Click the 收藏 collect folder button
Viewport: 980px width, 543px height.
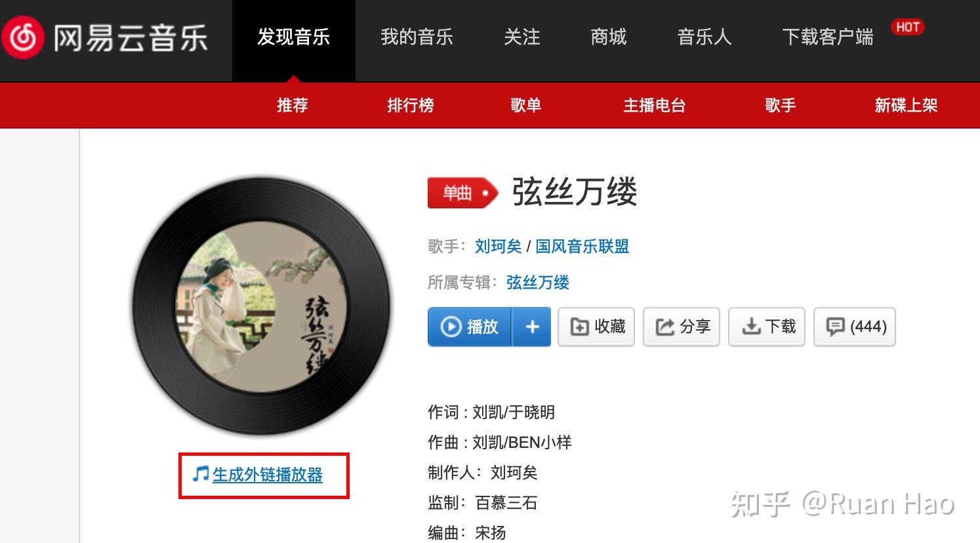[x=596, y=327]
